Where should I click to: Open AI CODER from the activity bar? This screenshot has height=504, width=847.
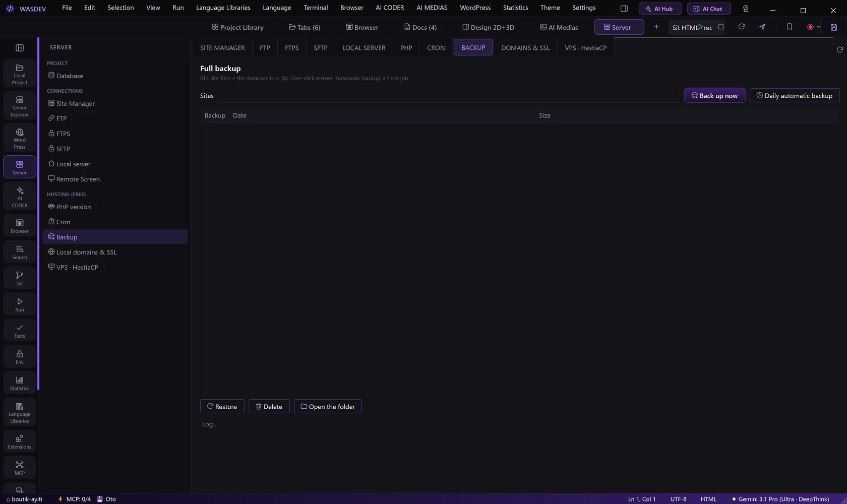point(20,197)
